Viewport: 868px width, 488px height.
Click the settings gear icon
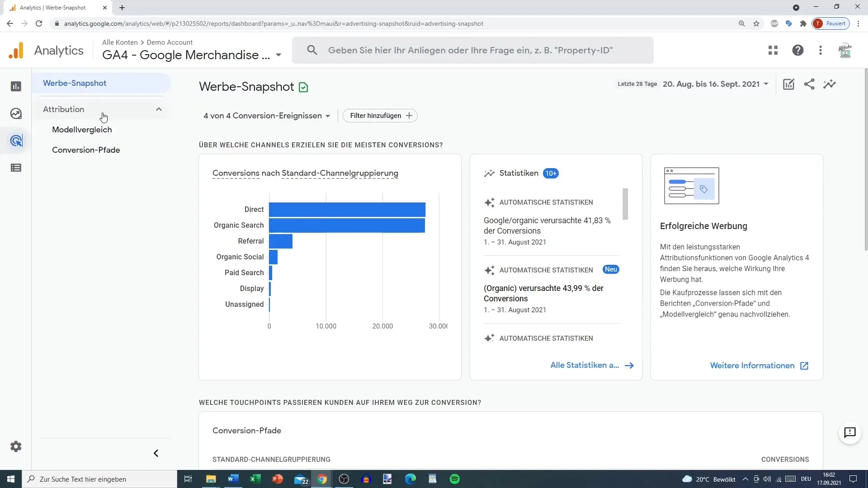click(16, 447)
